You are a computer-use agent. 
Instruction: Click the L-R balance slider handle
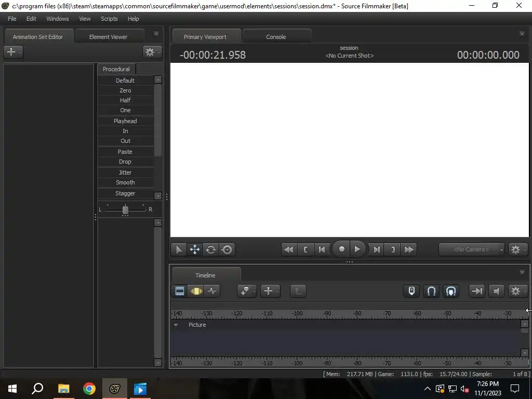125,210
